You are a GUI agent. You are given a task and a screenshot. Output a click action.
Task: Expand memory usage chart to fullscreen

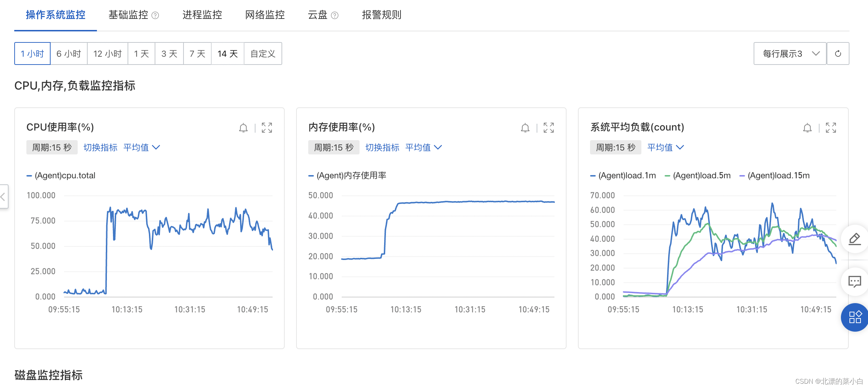549,128
